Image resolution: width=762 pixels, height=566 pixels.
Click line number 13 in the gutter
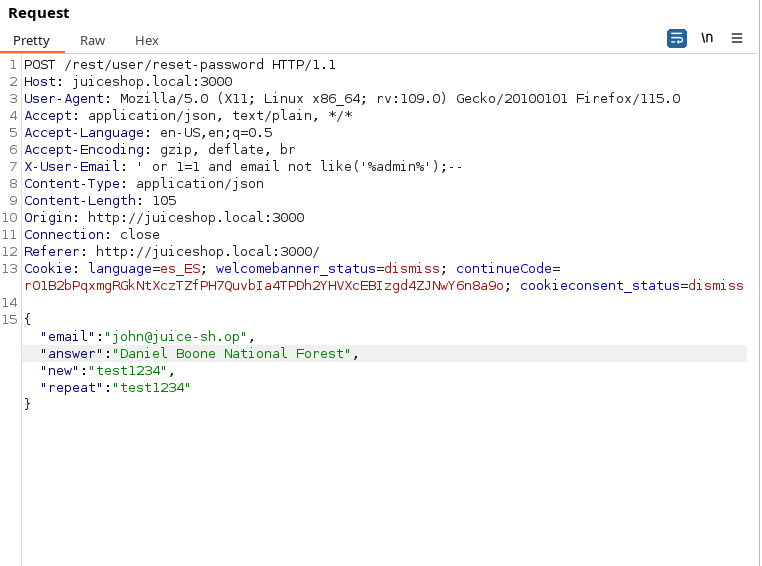click(10, 269)
